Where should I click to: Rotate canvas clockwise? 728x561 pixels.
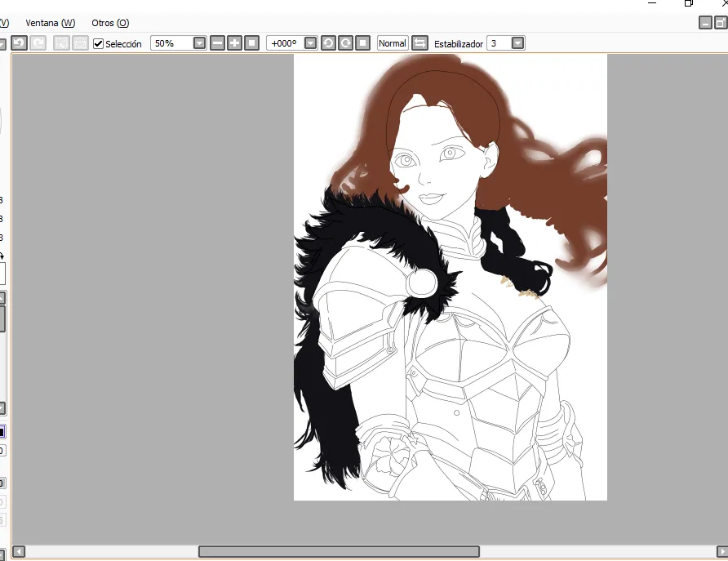(x=345, y=43)
